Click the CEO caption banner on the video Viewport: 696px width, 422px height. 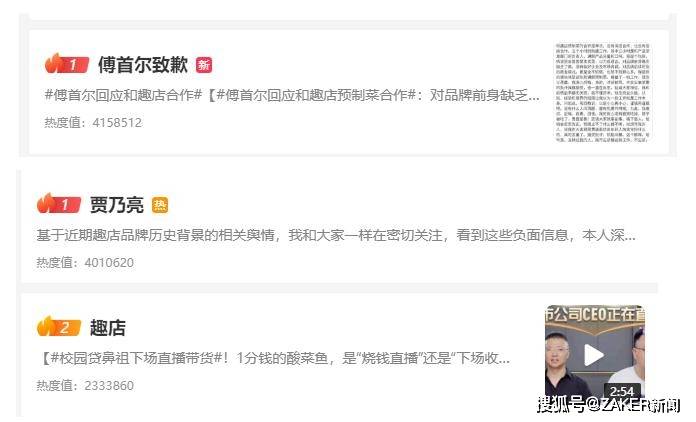coord(595,315)
